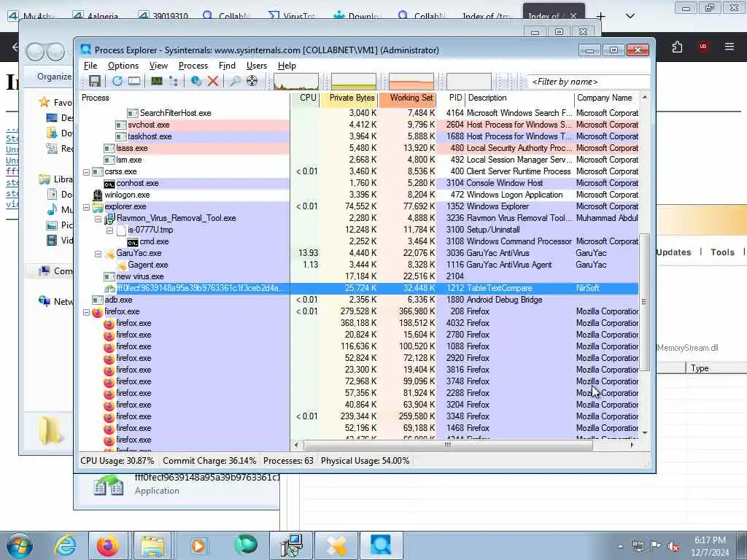The height and width of the screenshot is (560, 747).
Task: Toggle the Show Process Tree toolbar icon
Action: click(174, 81)
